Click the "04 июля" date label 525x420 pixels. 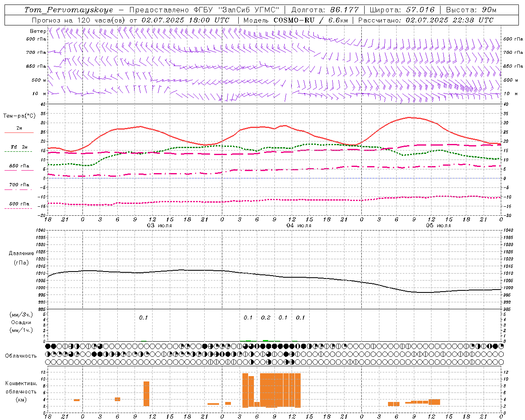pyautogui.click(x=299, y=226)
